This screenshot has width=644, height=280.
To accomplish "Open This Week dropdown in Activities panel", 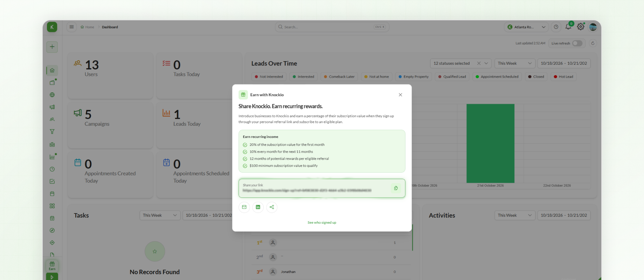I will click(x=515, y=215).
